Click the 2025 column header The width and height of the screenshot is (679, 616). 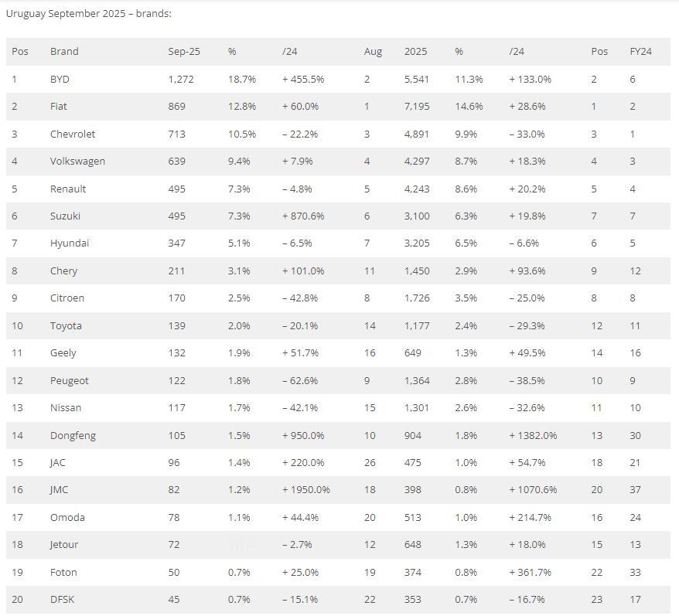point(415,52)
